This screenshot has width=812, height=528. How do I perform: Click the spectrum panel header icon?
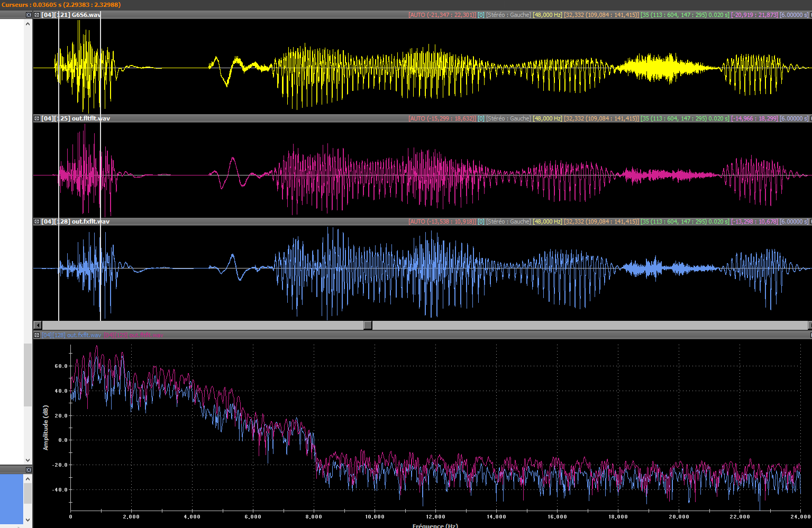click(x=37, y=335)
